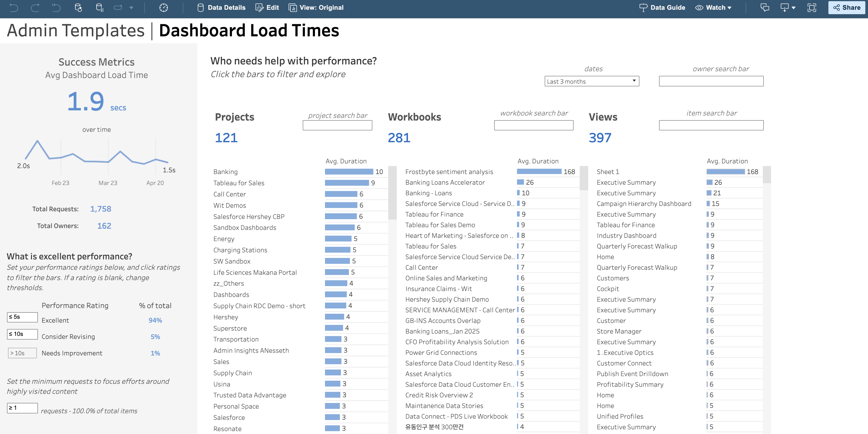Open the replay animation dropdown arrow
The width and height of the screenshot is (868, 434).
click(131, 7)
